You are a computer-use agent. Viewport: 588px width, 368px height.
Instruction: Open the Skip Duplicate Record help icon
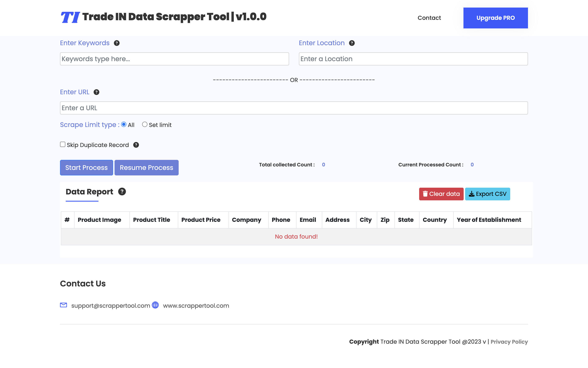click(136, 145)
